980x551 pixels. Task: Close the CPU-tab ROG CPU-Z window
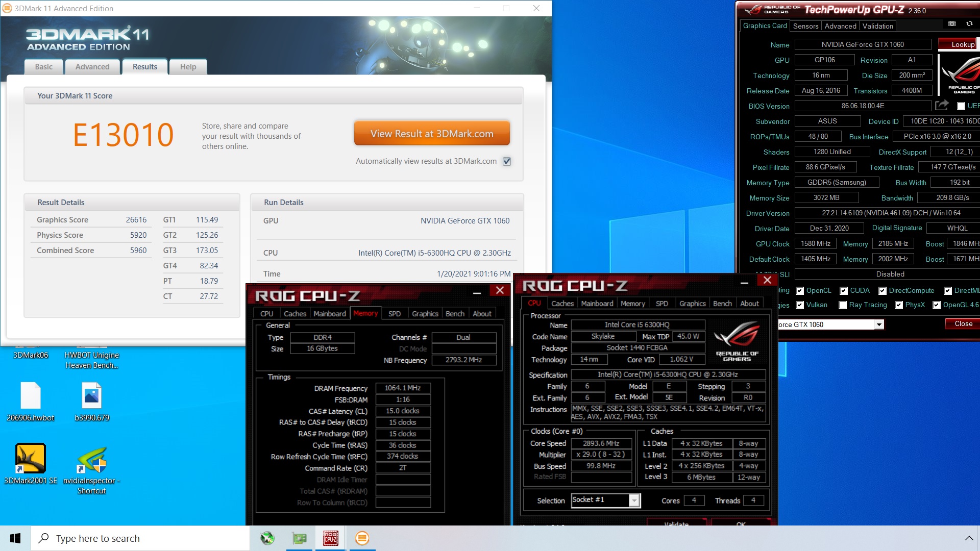coord(767,280)
